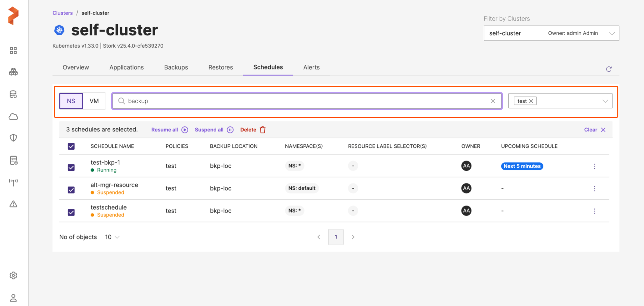Open the settings gear in the sidebar
Viewport: 644px width, 306px height.
click(13, 276)
